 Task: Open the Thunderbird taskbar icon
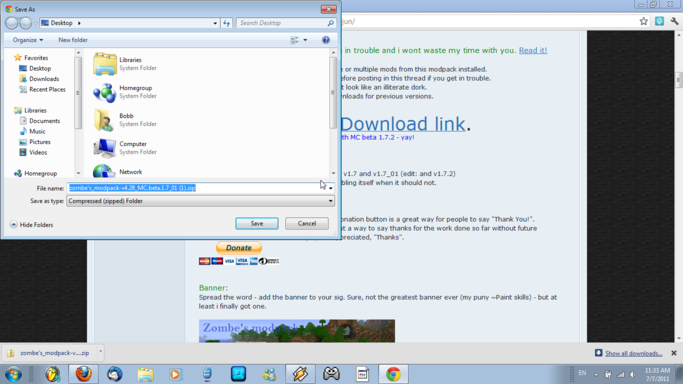pyautogui.click(x=115, y=374)
